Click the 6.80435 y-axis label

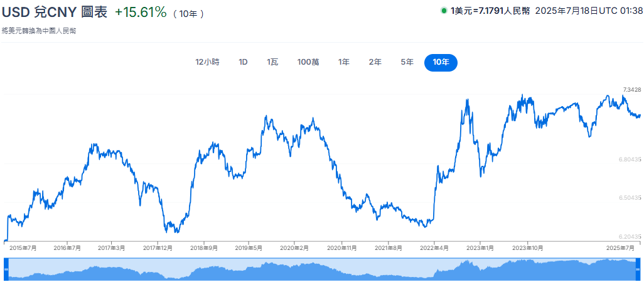[630, 159]
